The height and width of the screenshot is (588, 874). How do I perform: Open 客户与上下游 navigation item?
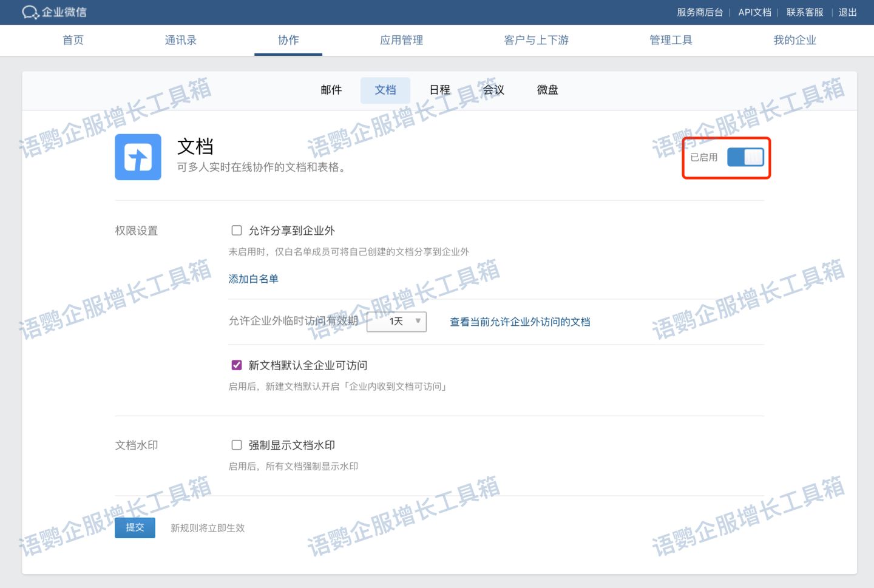[536, 40]
